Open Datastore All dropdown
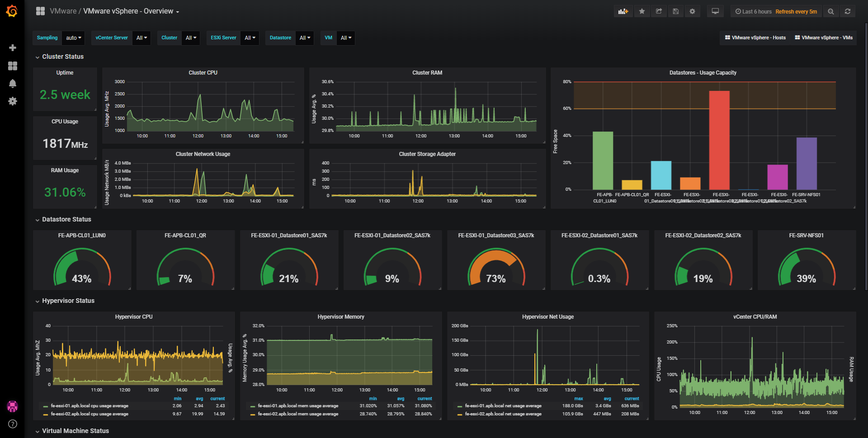Image resolution: width=868 pixels, height=438 pixels. [x=305, y=38]
